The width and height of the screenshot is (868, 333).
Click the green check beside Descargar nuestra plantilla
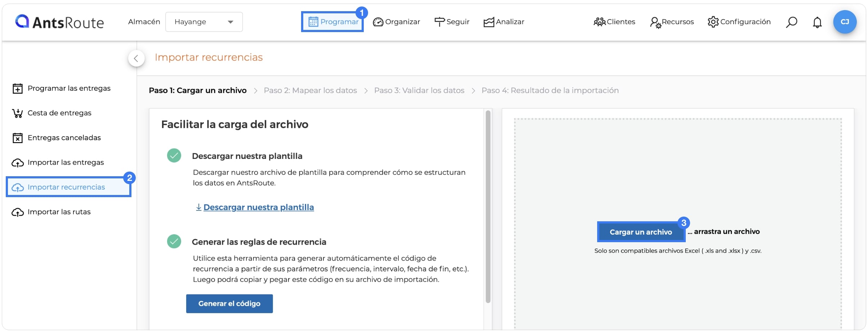174,156
